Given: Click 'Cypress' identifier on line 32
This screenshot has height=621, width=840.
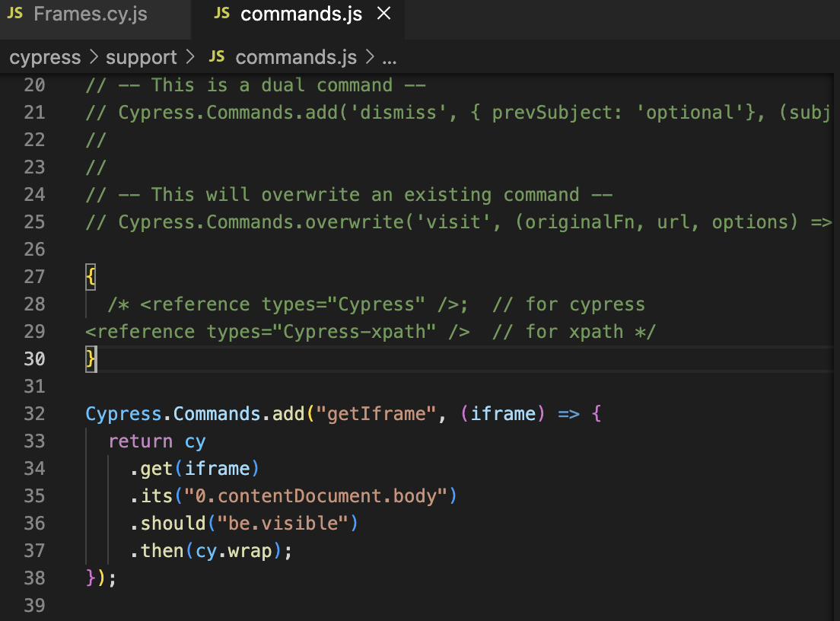Looking at the screenshot, I should [x=123, y=414].
